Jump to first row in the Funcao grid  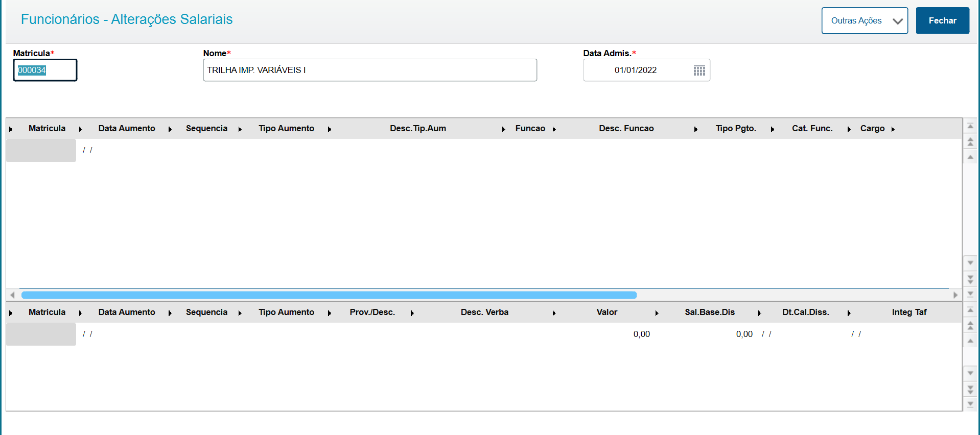970,126
